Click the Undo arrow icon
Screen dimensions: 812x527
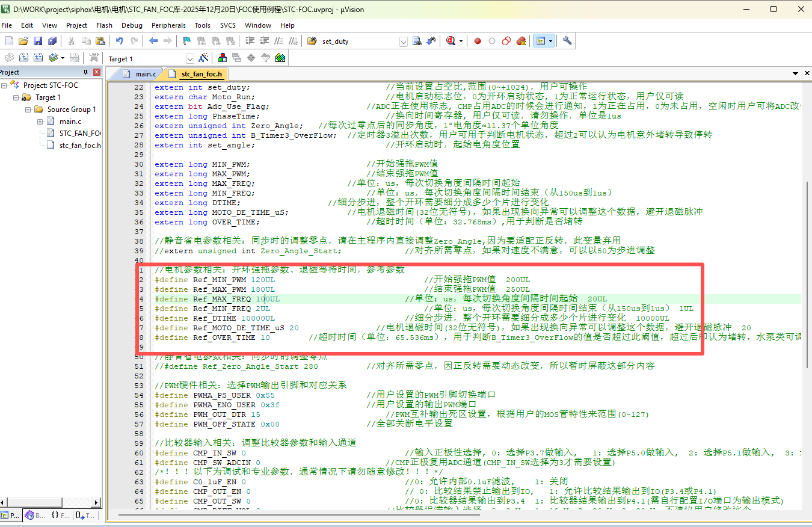coord(119,41)
